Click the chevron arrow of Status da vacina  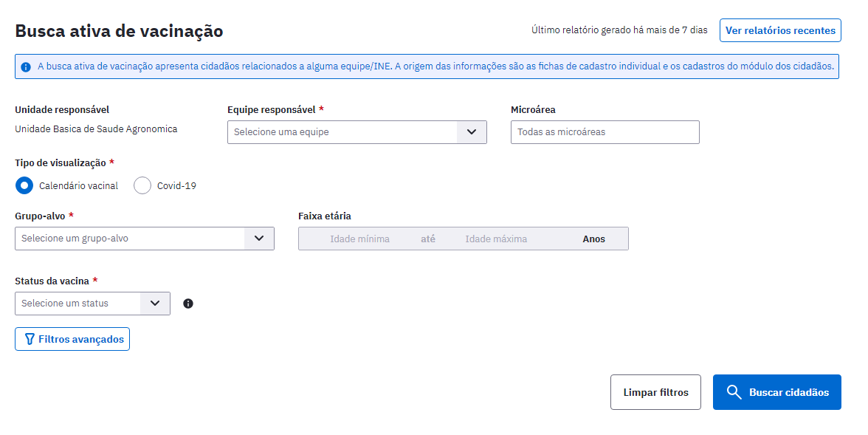pos(155,304)
